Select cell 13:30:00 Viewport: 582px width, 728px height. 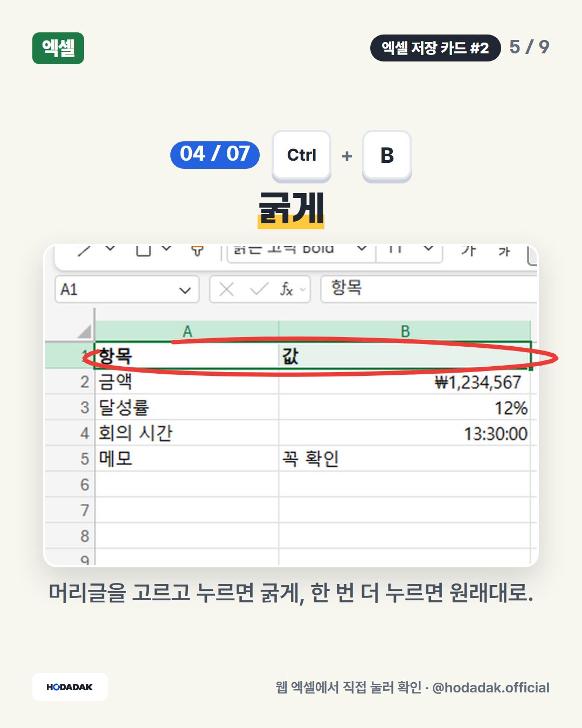[x=405, y=433]
